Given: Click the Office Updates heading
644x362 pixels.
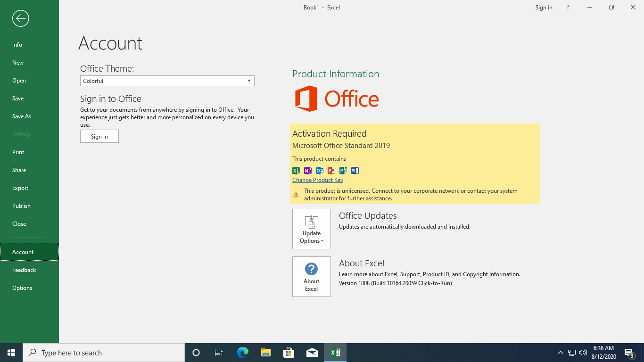Looking at the screenshot, I should click(x=368, y=216).
